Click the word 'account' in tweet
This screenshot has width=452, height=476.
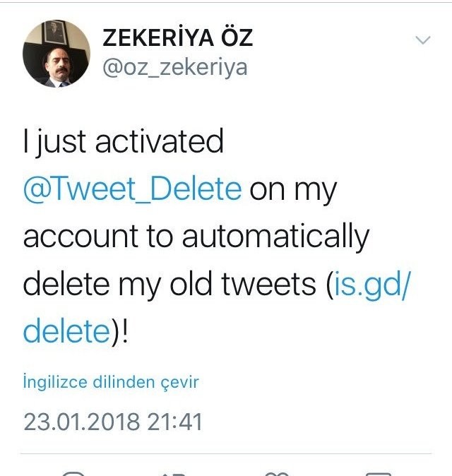(x=78, y=237)
